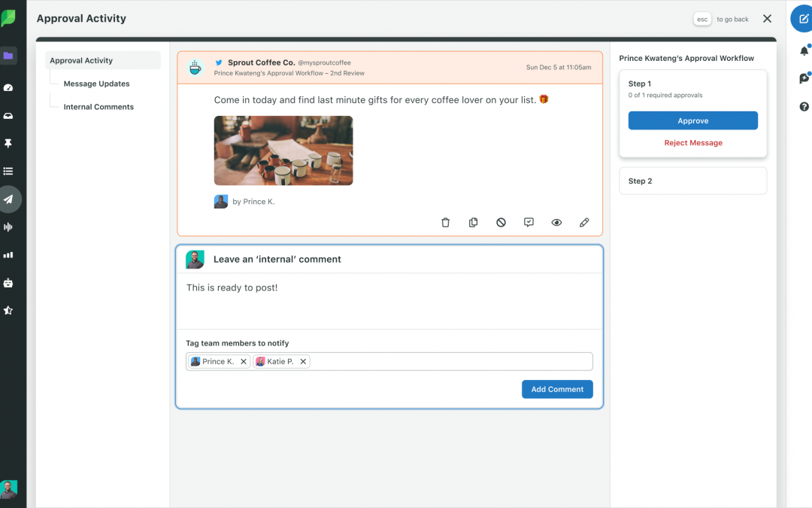Open the user profile avatar in sidebar

click(8, 489)
